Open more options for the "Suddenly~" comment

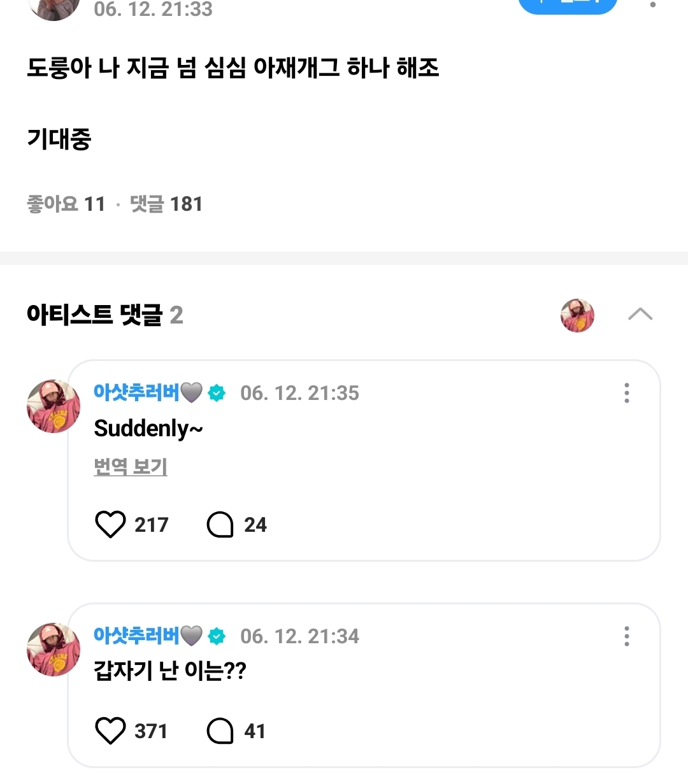coord(627,393)
